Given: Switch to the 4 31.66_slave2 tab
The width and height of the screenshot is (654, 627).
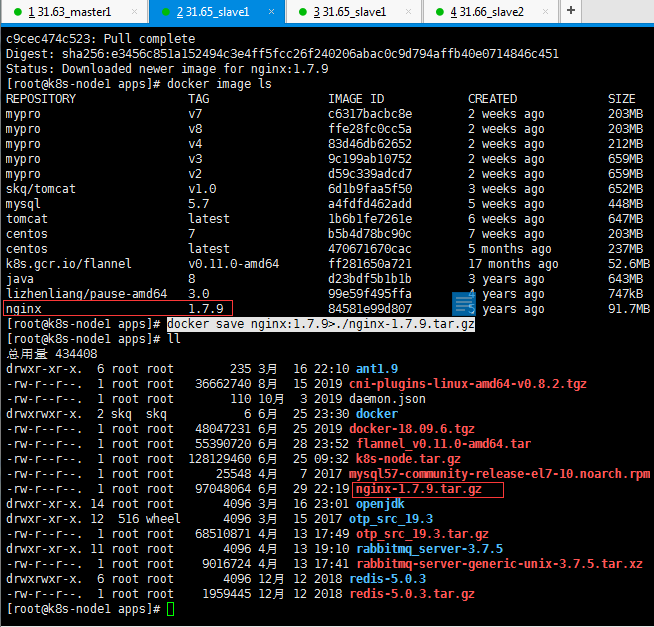Looking at the screenshot, I should (x=490, y=12).
